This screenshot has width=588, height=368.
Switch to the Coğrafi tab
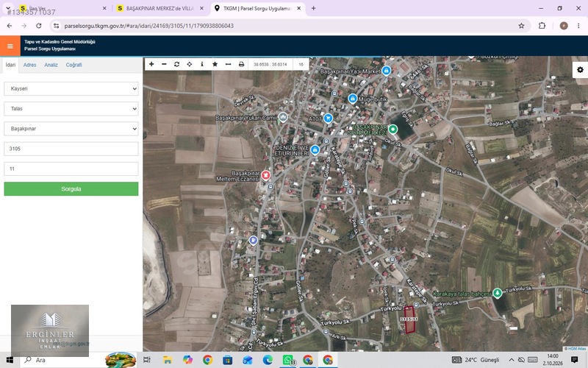[73, 65]
